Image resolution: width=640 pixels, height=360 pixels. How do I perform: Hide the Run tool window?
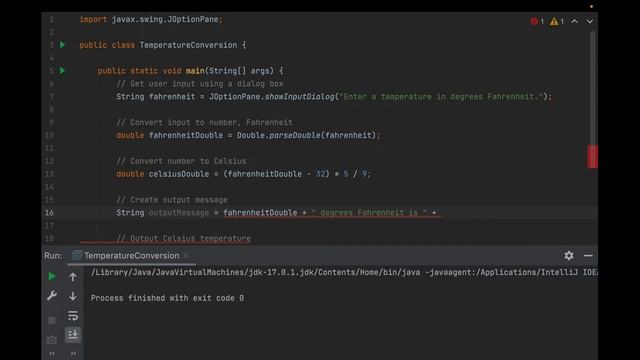pyautogui.click(x=588, y=256)
